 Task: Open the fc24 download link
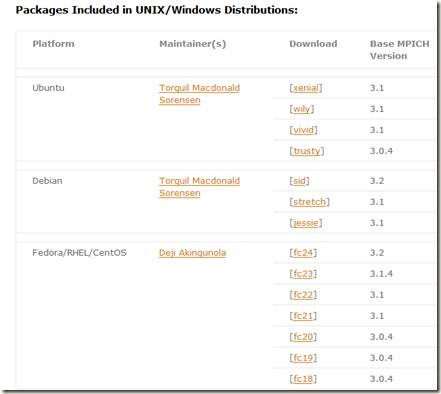[303, 253]
